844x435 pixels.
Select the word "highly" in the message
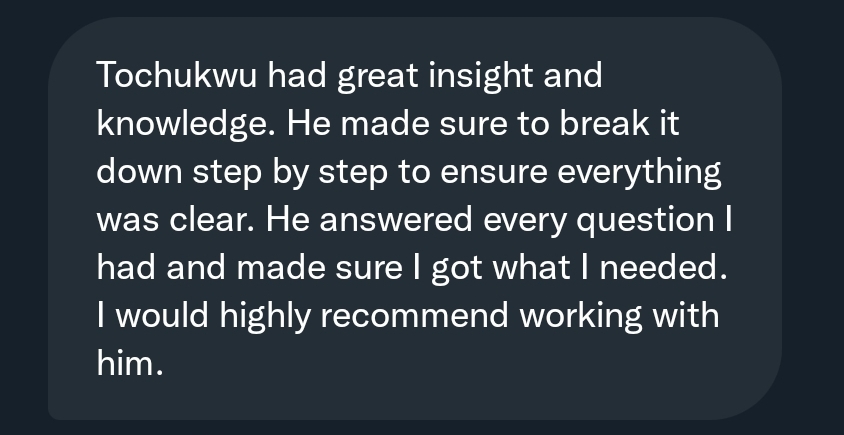(x=265, y=317)
